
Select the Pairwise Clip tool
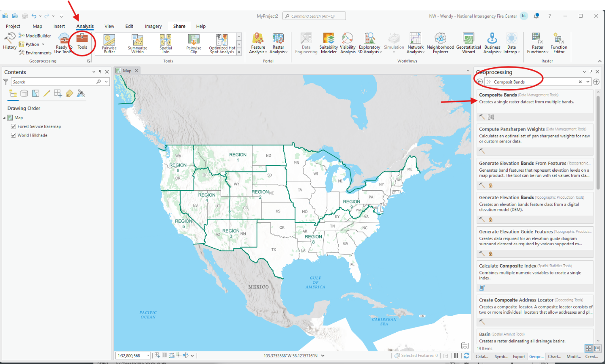tap(194, 44)
